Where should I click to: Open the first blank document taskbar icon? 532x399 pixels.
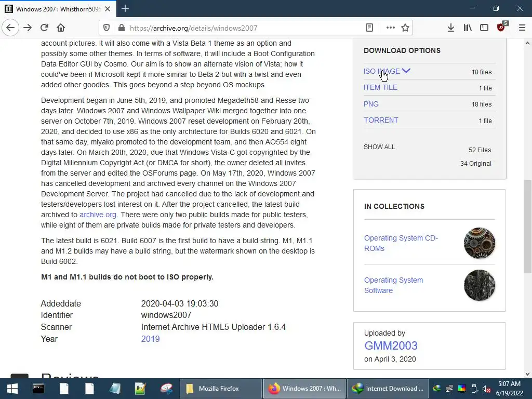64,389
